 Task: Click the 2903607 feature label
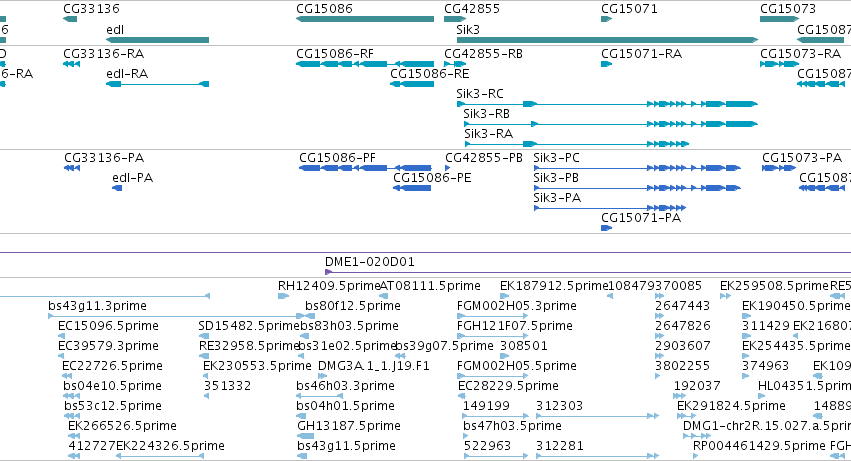tap(682, 346)
